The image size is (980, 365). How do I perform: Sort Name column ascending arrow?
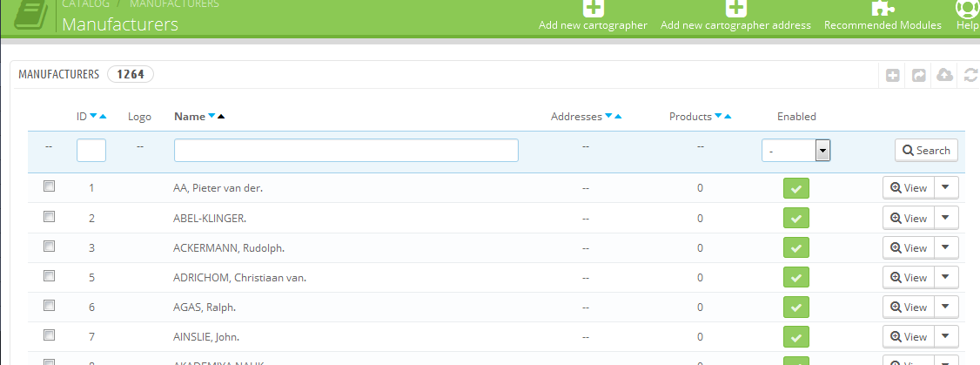[x=221, y=117]
